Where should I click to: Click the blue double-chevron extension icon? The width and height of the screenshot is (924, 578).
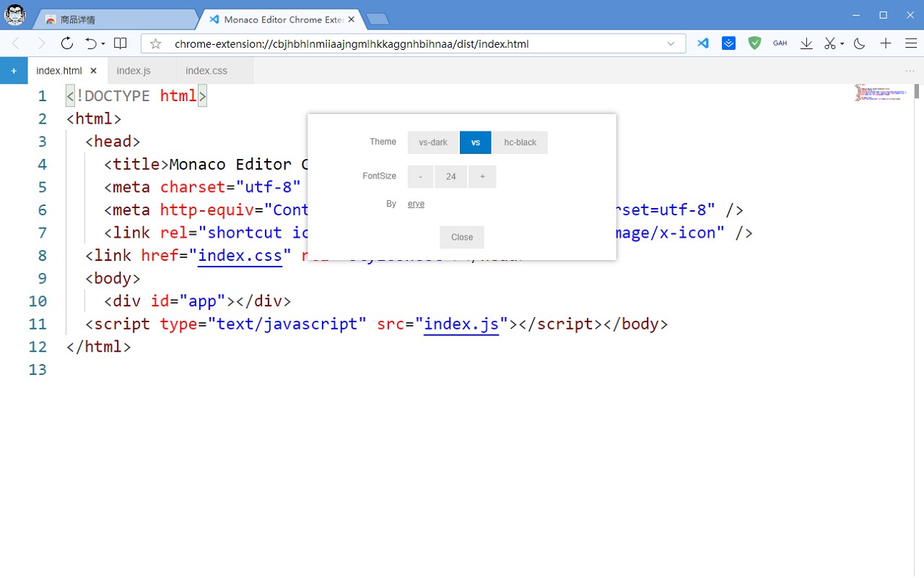(x=729, y=43)
